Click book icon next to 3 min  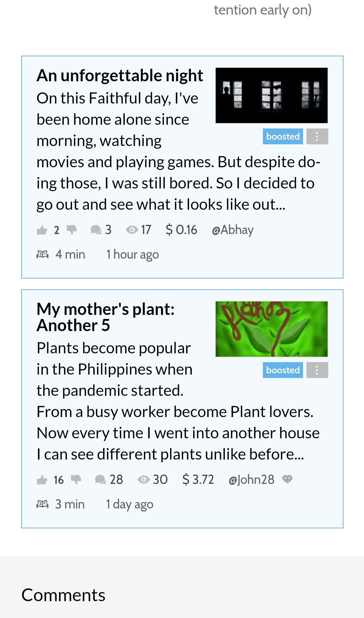point(42,504)
